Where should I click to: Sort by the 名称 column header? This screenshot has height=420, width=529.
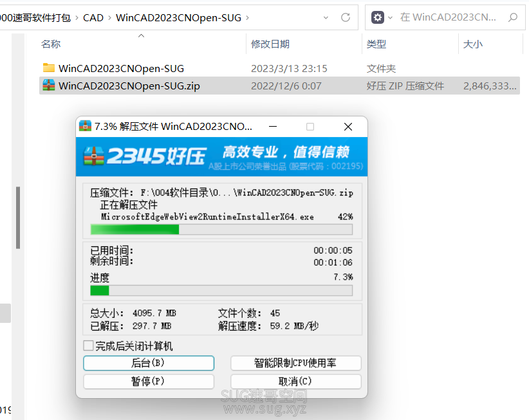point(51,44)
